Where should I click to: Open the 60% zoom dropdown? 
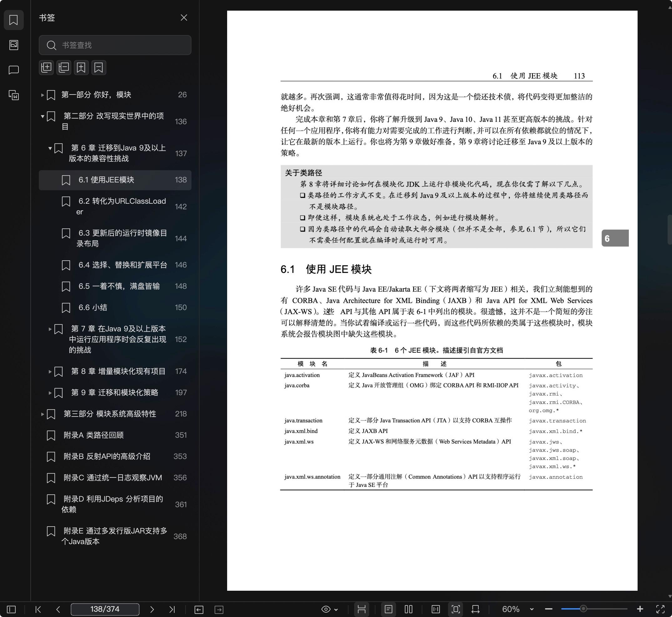(532, 609)
